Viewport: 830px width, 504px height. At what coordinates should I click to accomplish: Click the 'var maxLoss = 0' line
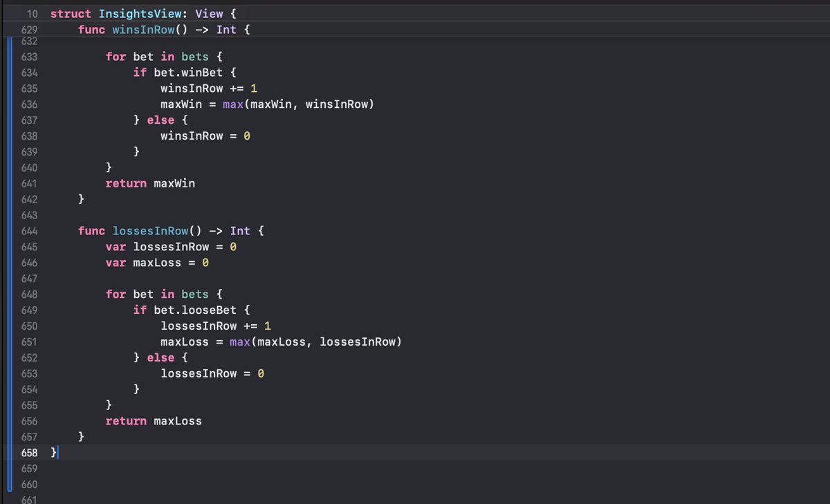157,263
